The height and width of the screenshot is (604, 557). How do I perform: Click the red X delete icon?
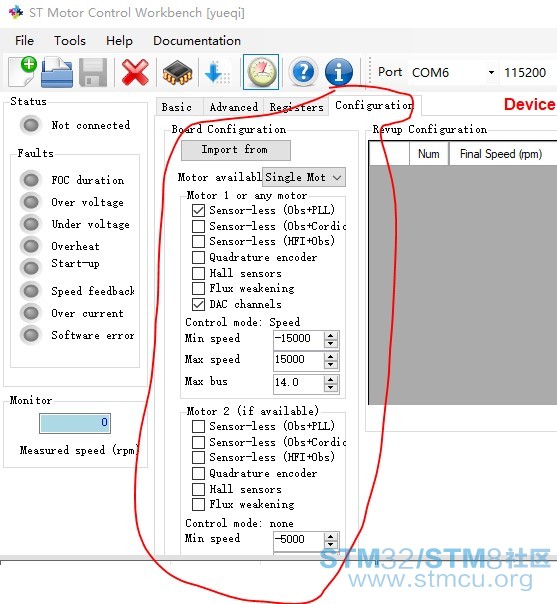coord(135,72)
